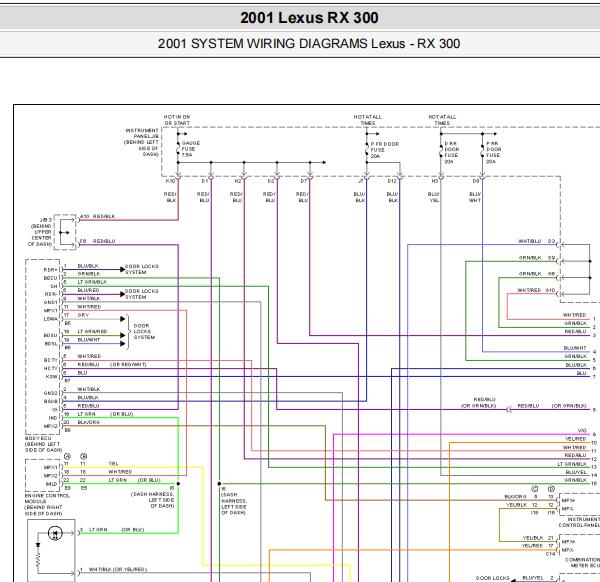Click the "YEL/BLK 21" wire label

[538, 538]
